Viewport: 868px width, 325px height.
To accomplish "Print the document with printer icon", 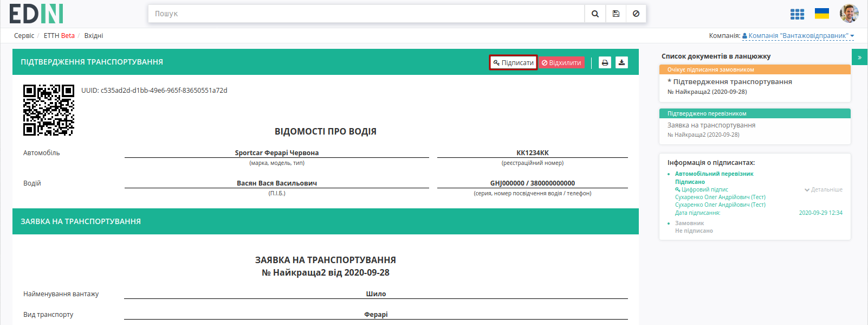I will [x=605, y=62].
